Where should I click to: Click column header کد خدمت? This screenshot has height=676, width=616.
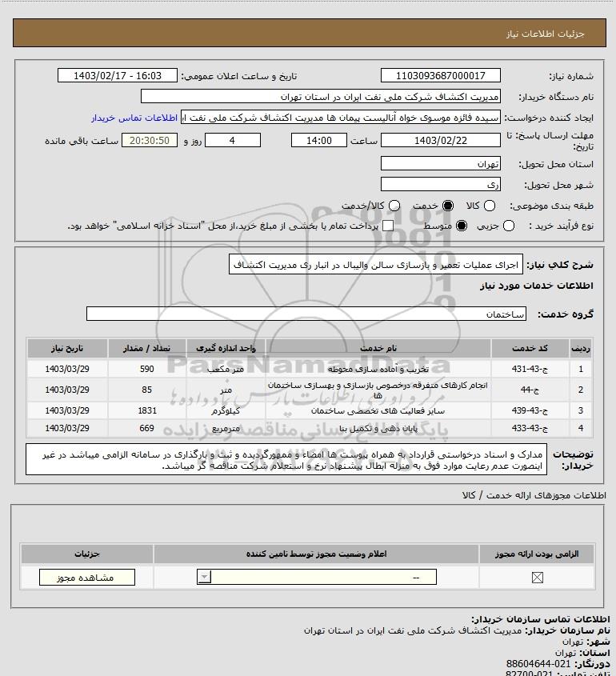530,348
